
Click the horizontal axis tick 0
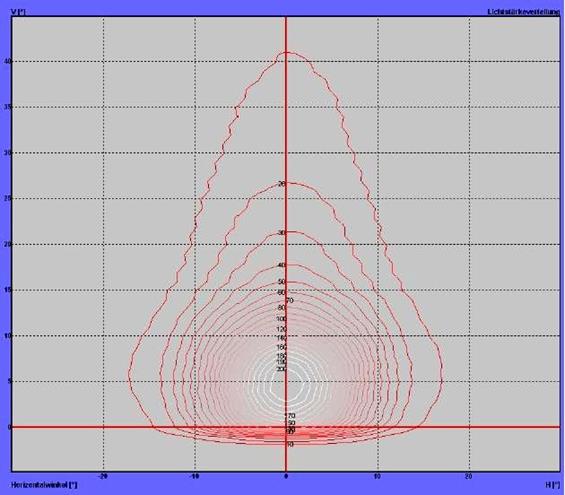coord(286,476)
